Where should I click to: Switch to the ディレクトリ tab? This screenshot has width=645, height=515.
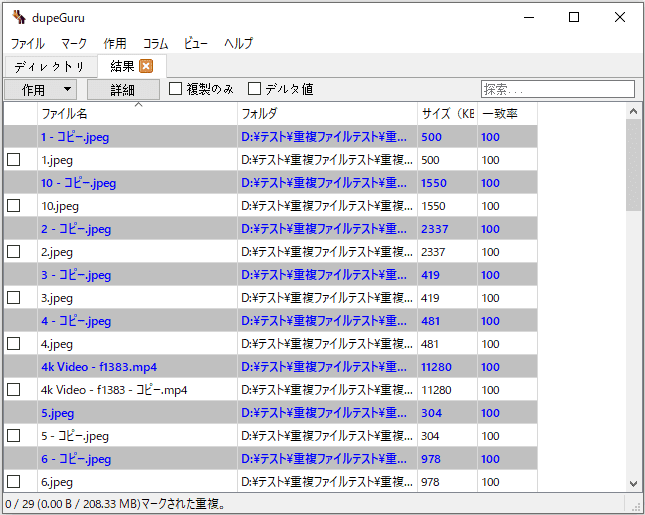pyautogui.click(x=50, y=67)
